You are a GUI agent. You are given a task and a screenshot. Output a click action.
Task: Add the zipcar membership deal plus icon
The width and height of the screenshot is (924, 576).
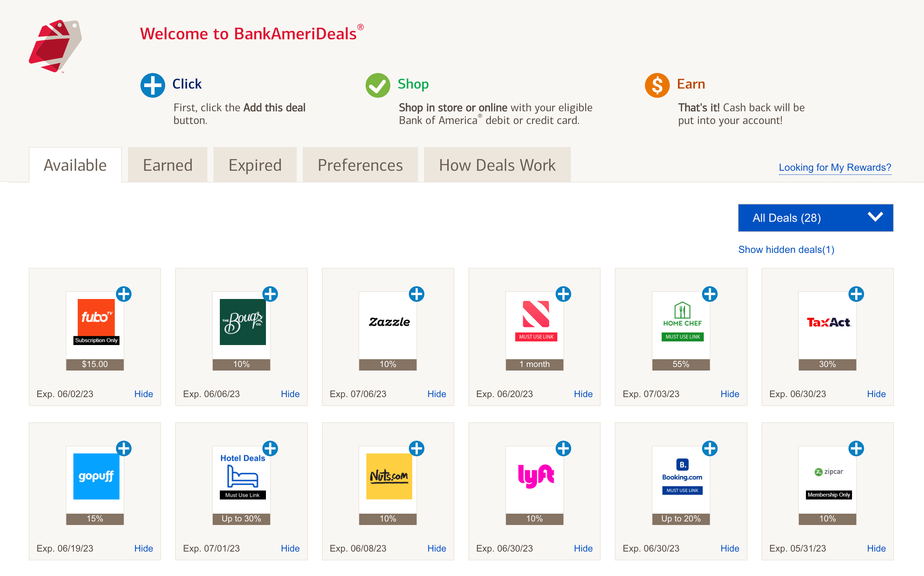(x=856, y=448)
